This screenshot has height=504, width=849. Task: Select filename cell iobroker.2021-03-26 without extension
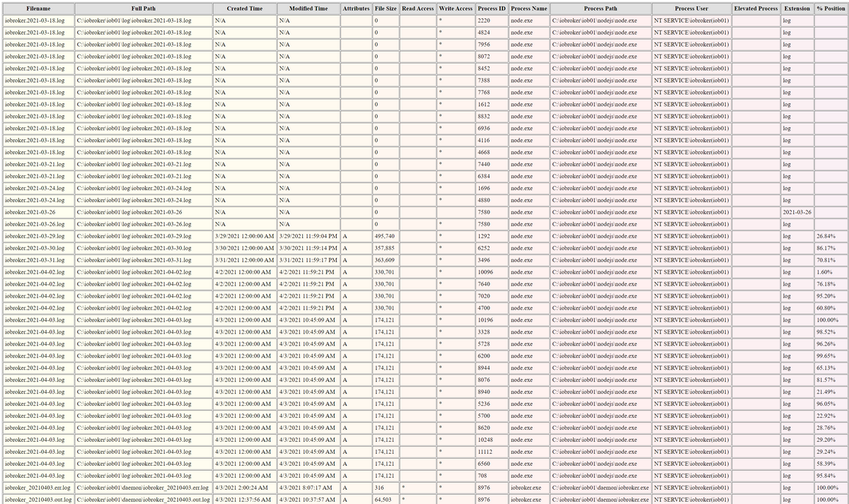pos(38,212)
